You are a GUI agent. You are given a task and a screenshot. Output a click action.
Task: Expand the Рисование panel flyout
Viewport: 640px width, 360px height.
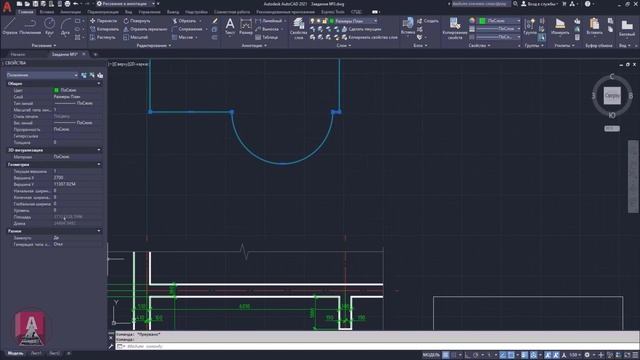(44, 46)
